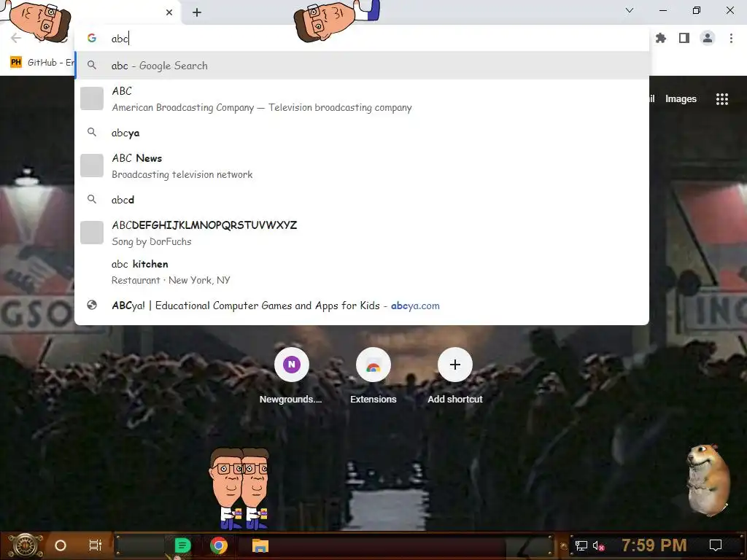This screenshot has width=747, height=560.
Task: Pick the ABCDEFGHIJKLMNOPQRSTUVWXYZ song suggestion
Action: coord(362,233)
